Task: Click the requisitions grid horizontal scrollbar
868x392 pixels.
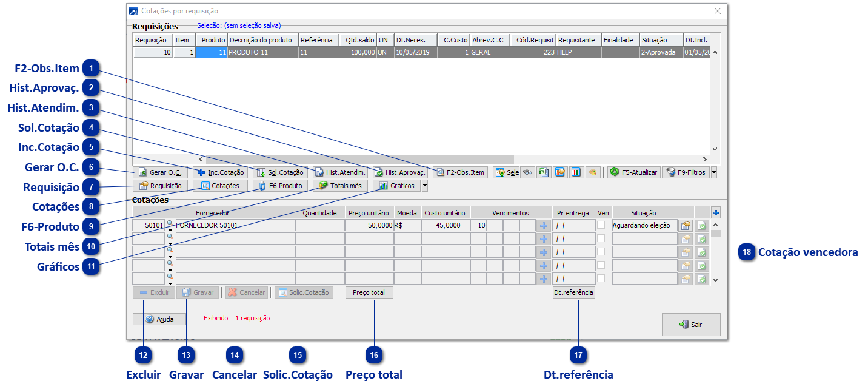Action: coord(364,159)
